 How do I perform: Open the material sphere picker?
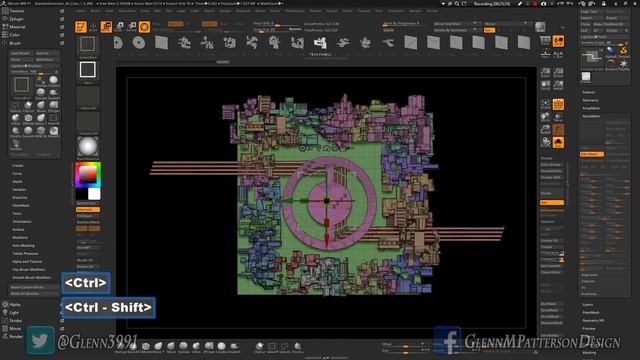[87, 147]
